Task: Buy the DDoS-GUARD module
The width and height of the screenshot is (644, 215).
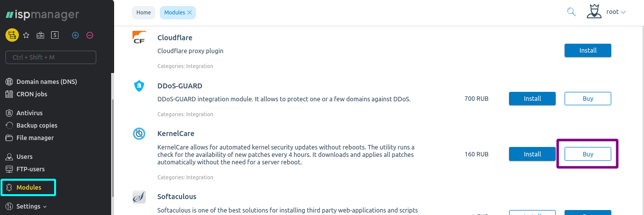Action: coord(588,98)
